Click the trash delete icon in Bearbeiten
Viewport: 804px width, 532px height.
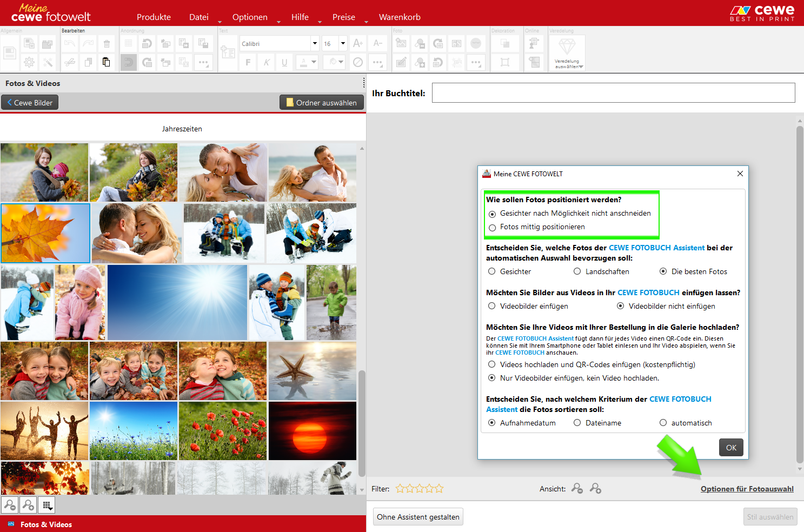pos(107,44)
